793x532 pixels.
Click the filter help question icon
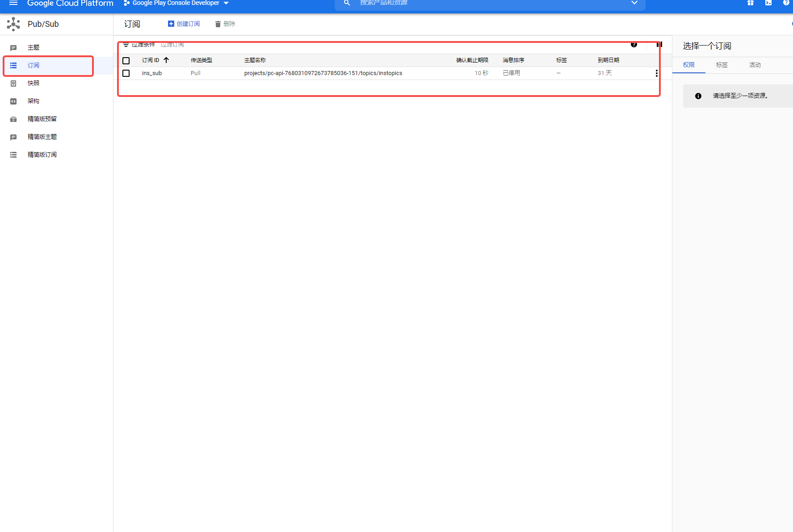(x=634, y=44)
